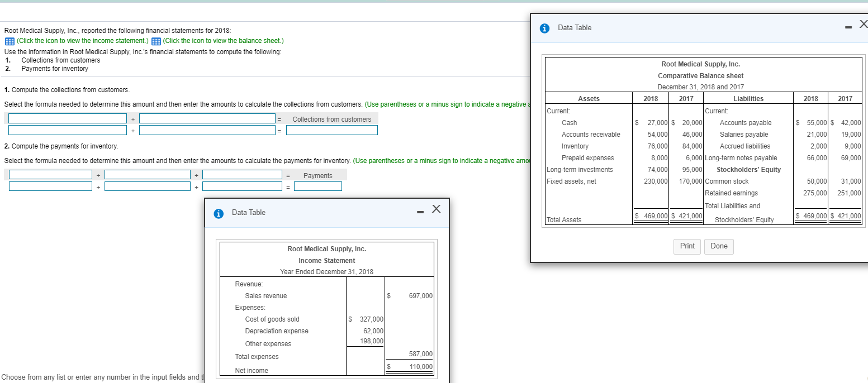Click Accounts payable 2017 value 42,000
Viewport: 868px width, 383px height.
point(851,123)
